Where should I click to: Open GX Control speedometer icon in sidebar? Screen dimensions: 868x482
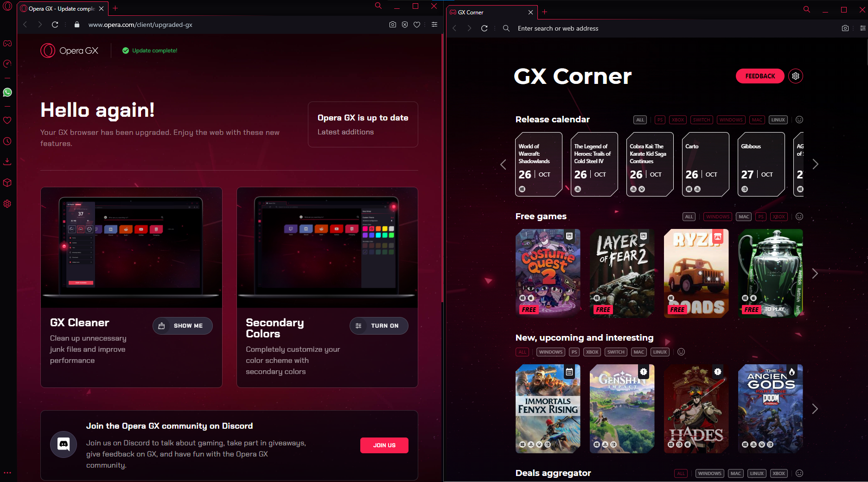pyautogui.click(x=7, y=64)
